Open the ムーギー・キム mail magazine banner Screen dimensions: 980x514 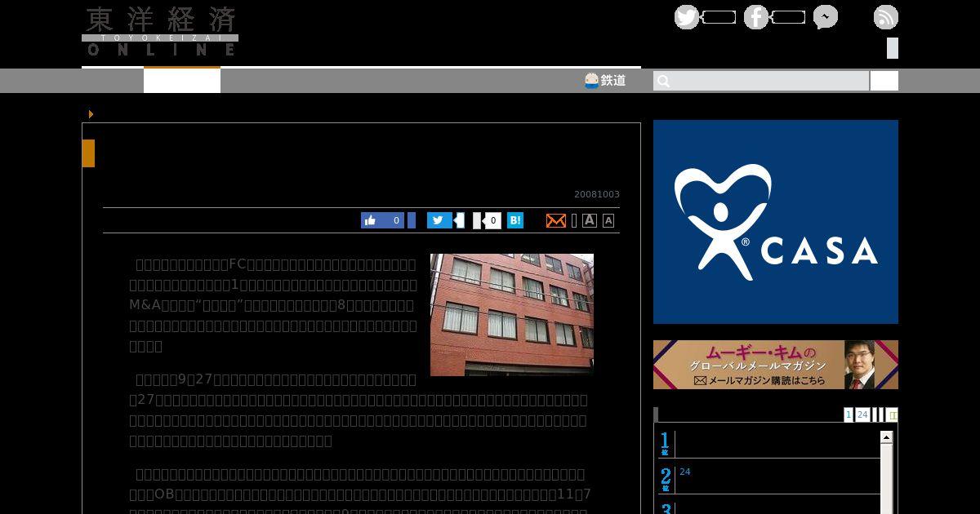(x=776, y=365)
